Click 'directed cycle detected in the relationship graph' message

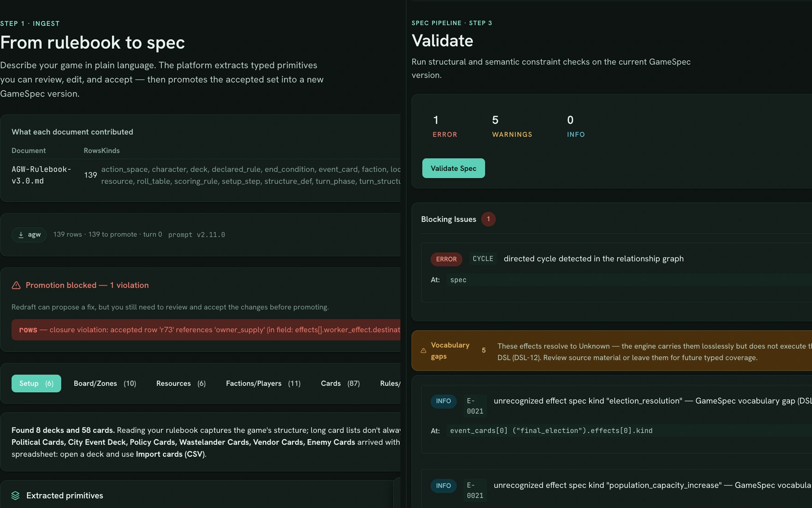tap(594, 259)
